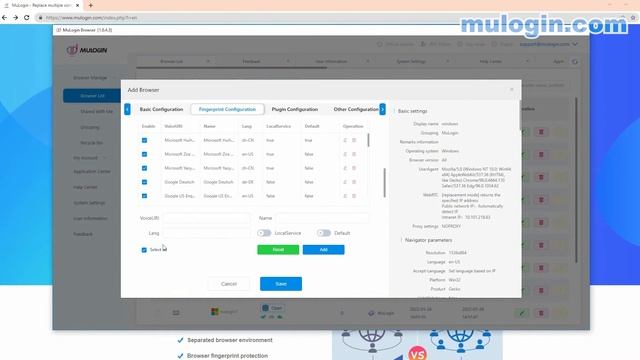Focus the Lang input field

(207, 233)
